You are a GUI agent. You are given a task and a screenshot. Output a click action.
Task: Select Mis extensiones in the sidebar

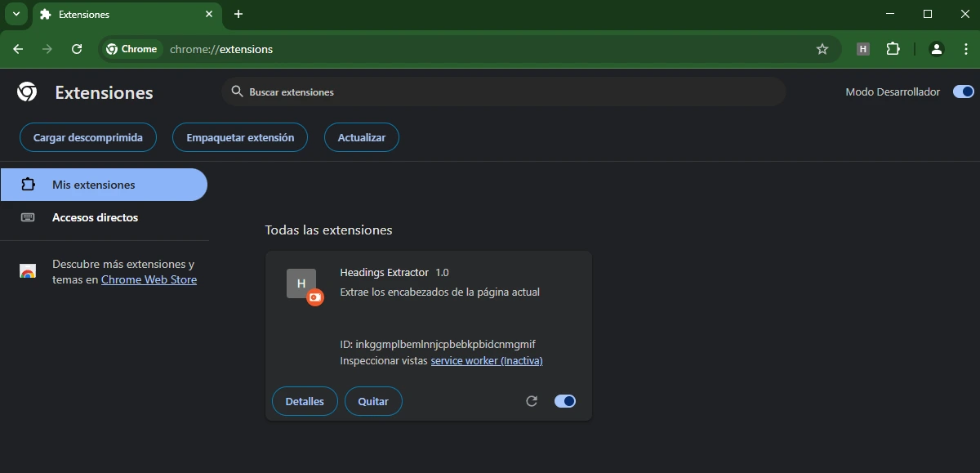pos(105,185)
